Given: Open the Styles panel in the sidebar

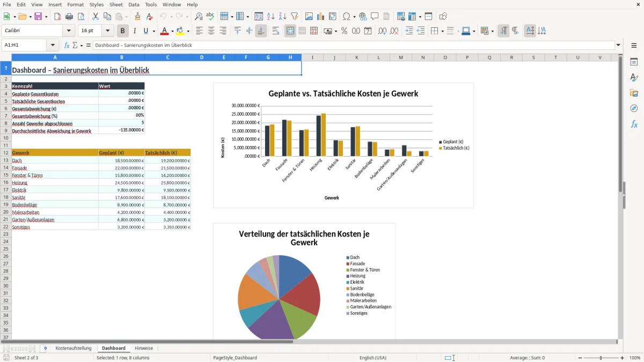Looking at the screenshot, I should pos(634,77).
